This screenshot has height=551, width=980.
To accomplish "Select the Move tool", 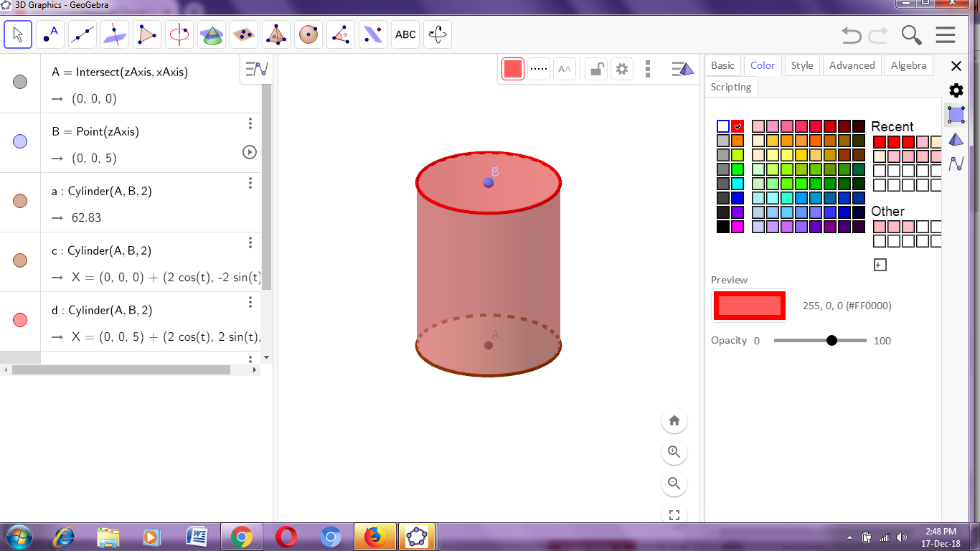I will click(x=18, y=34).
